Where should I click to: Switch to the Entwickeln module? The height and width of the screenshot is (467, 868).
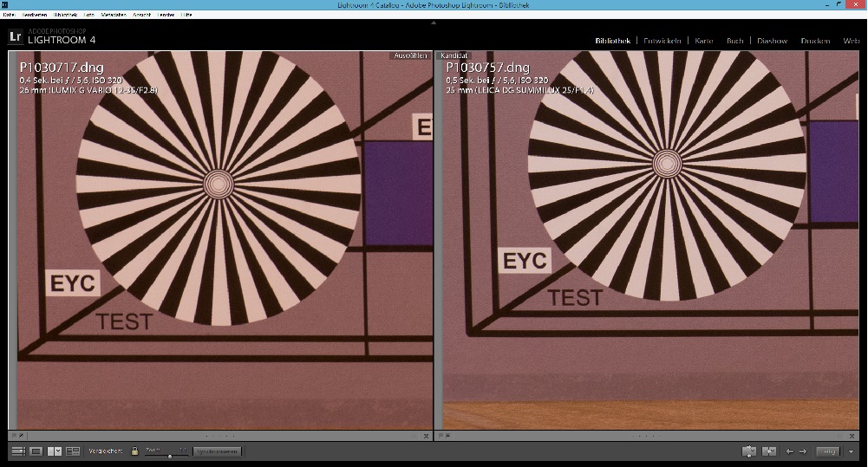662,41
